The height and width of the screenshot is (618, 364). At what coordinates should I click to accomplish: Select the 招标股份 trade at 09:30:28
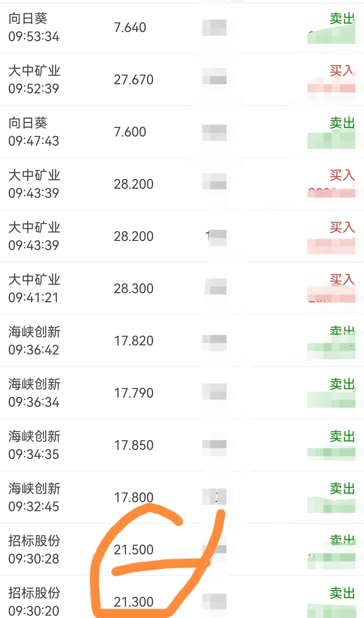tap(34, 550)
